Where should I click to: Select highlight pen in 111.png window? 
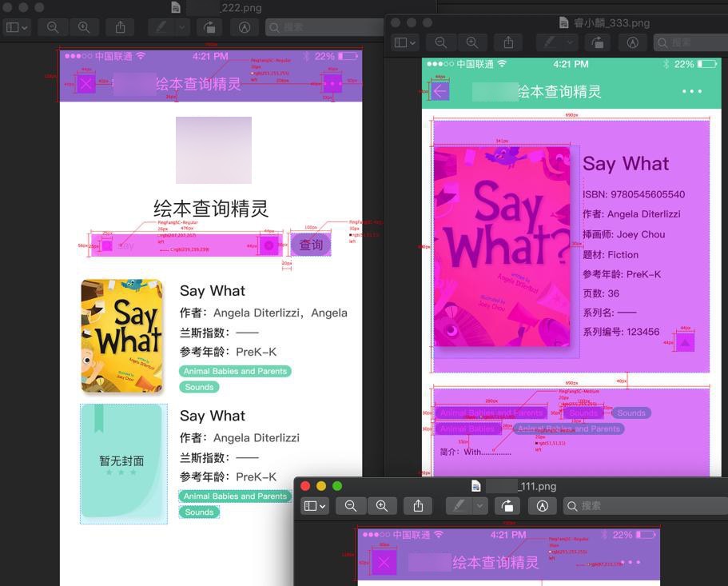click(x=459, y=506)
